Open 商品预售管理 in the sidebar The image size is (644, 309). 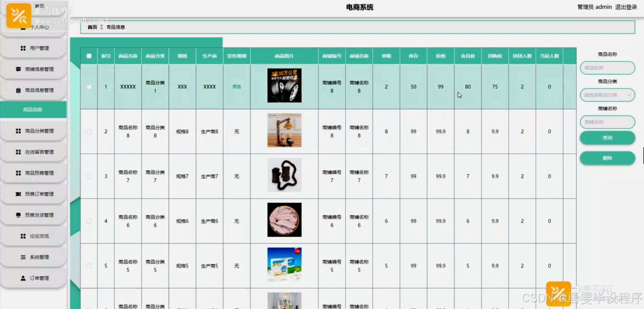point(33,173)
